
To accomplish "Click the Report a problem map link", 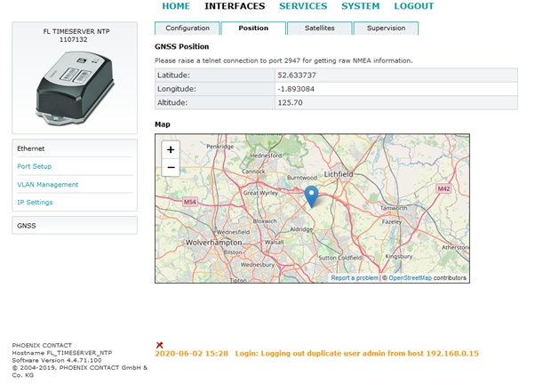I will click(355, 278).
